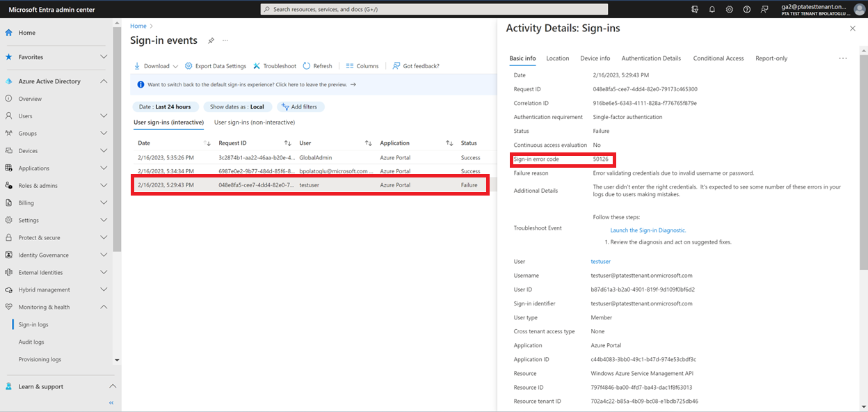The width and height of the screenshot is (868, 412).
Task: Click the account avatar picture
Action: point(859,10)
